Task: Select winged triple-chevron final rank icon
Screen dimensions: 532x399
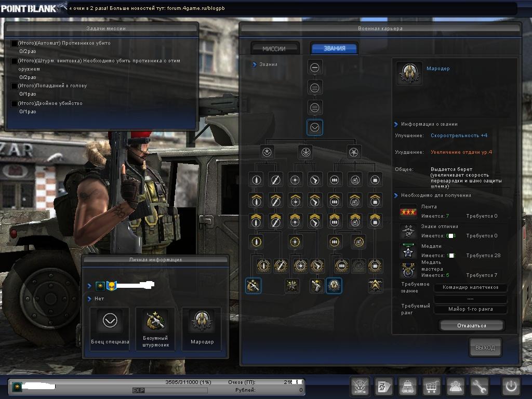Action: pos(375,286)
